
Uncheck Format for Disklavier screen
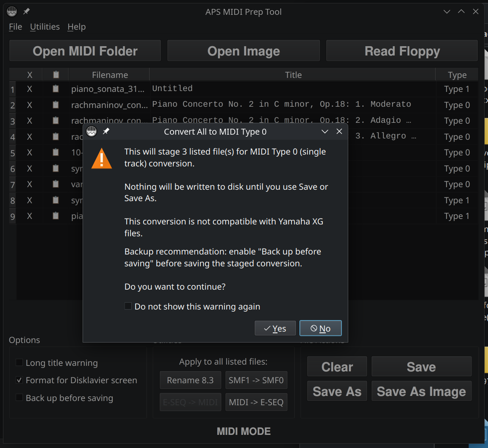click(19, 380)
